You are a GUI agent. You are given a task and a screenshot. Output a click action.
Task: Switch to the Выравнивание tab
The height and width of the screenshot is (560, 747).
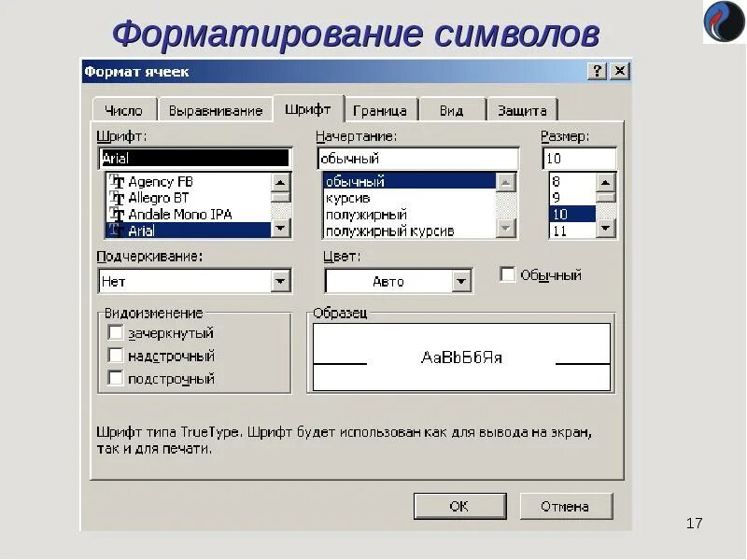pos(216,110)
